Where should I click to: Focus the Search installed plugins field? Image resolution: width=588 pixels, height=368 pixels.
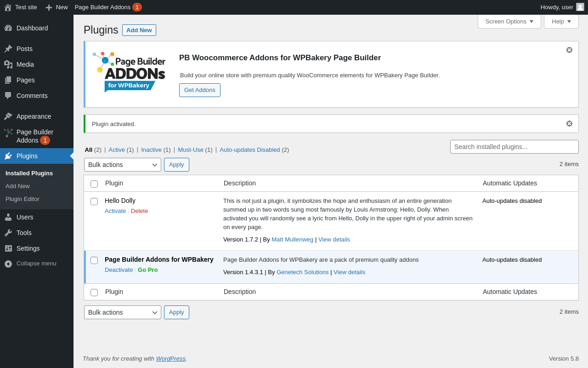514,147
